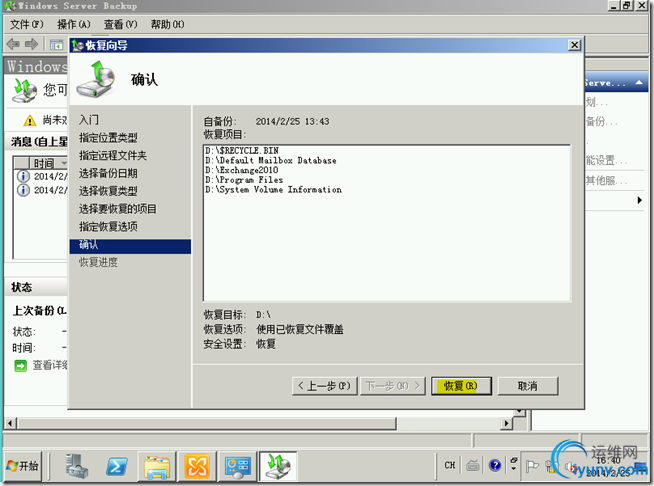
Task: Click the first info icon in the message list
Action: pos(23,176)
